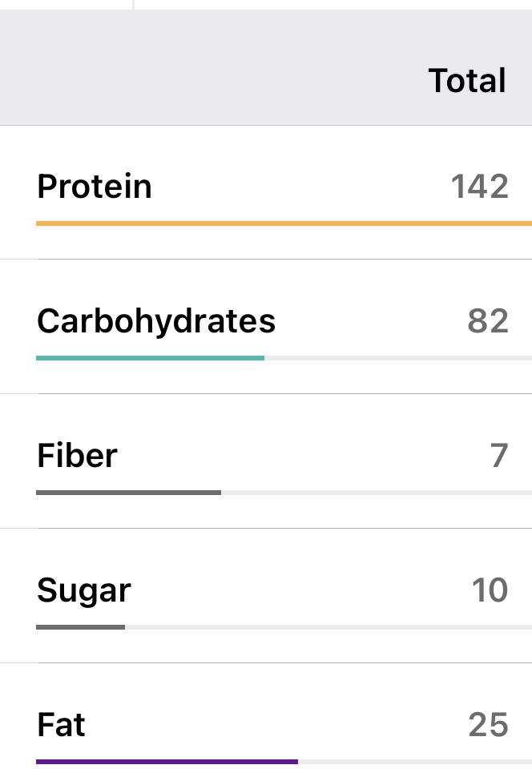Click the Sugar total value 10
Image resolution: width=532 pixels, height=773 pixels.
pyautogui.click(x=490, y=590)
